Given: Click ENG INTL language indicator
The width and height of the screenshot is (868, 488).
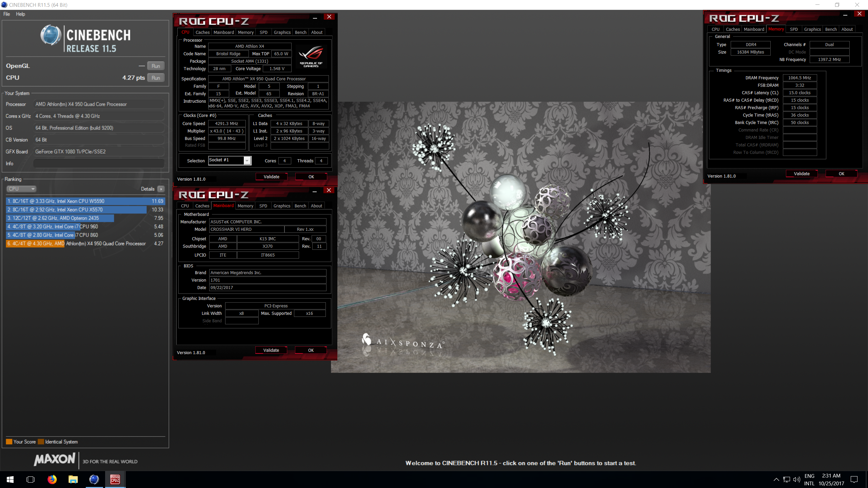Looking at the screenshot, I should tap(809, 480).
